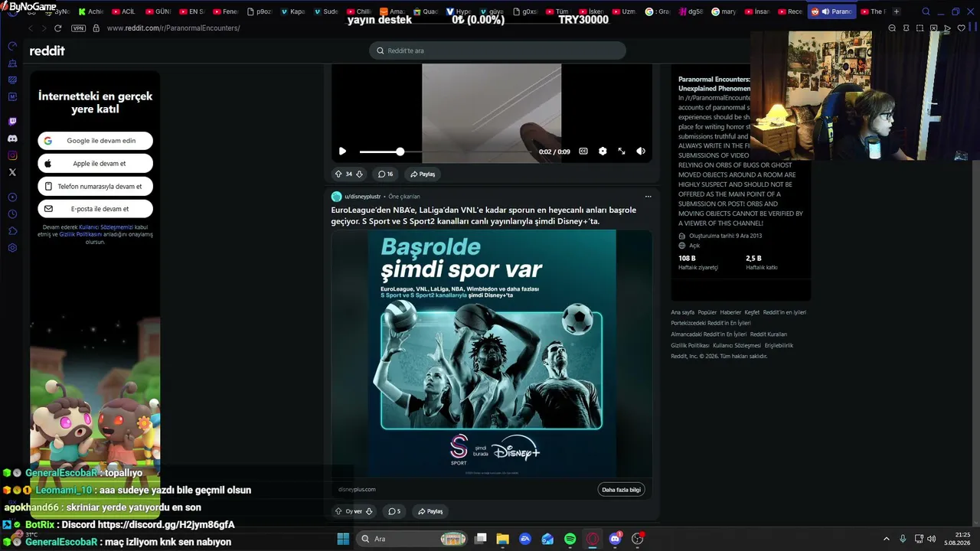This screenshot has height=551, width=980.
Task: Share the video post via Paylaş
Action: pos(423,174)
